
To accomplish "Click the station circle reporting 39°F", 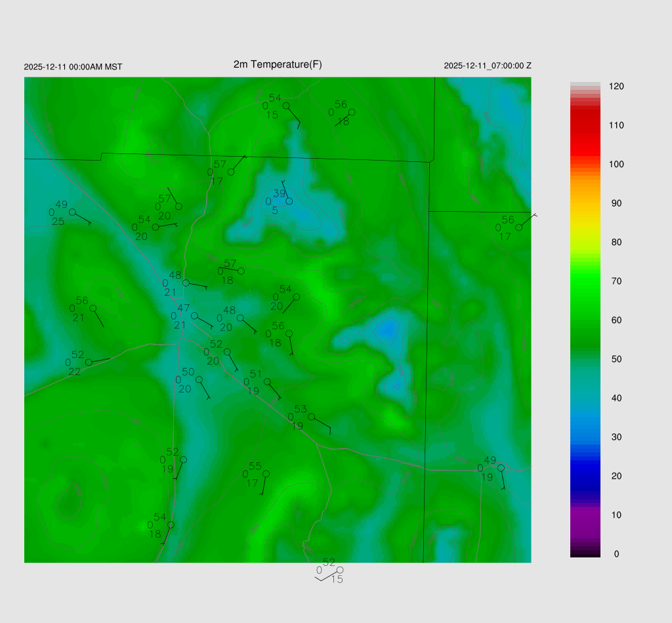I will 289,201.
